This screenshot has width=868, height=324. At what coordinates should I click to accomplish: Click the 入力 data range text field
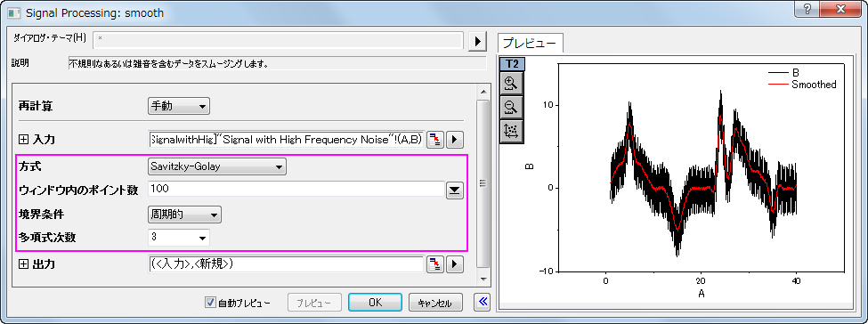[x=286, y=140]
